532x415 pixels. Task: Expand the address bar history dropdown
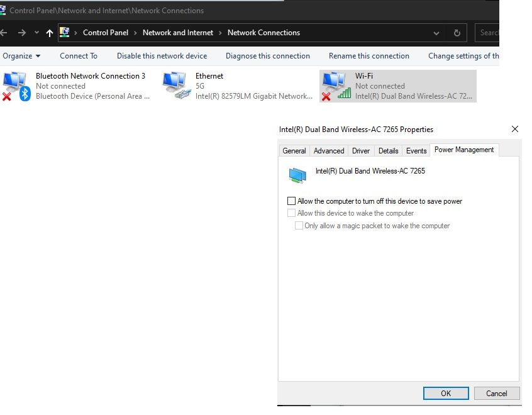[436, 33]
